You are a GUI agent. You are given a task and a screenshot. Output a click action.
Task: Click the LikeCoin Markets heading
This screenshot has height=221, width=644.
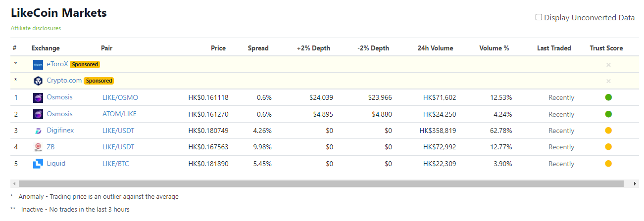coord(59,13)
